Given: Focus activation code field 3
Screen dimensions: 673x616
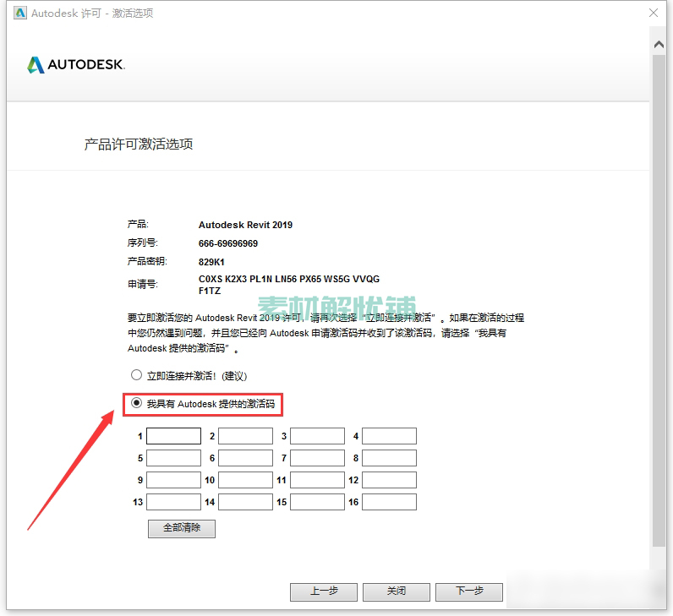Looking at the screenshot, I should [x=317, y=436].
